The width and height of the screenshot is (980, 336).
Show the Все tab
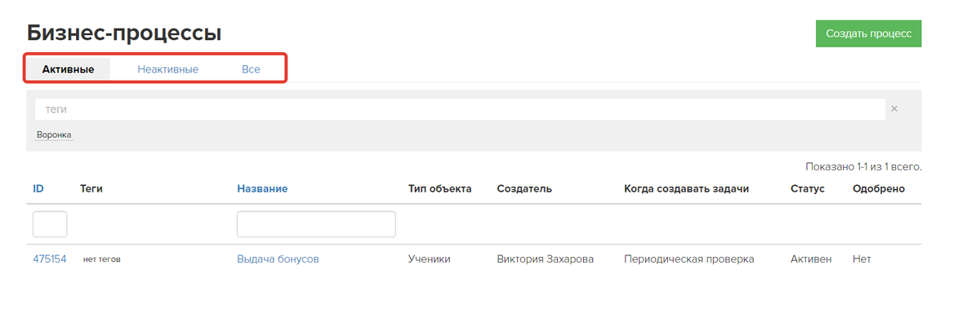pyautogui.click(x=251, y=69)
